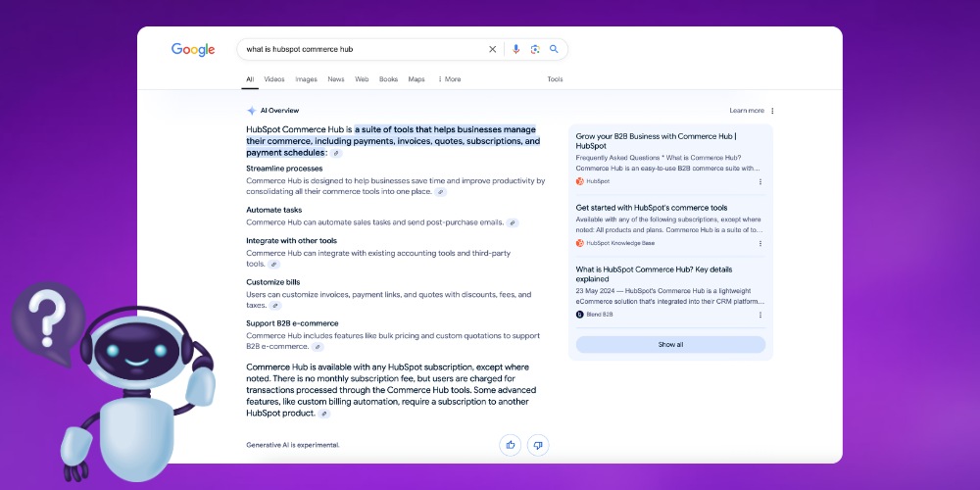The width and height of the screenshot is (980, 490).
Task: Click link icon after Automate tasks text
Action: (x=513, y=222)
